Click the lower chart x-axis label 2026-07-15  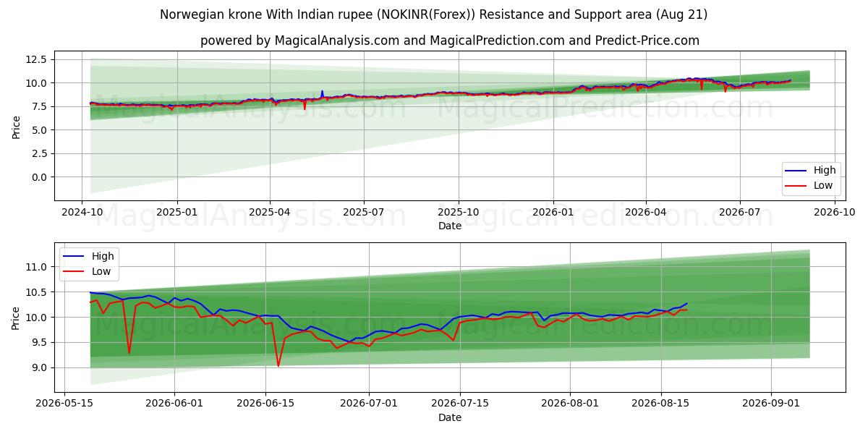(459, 404)
